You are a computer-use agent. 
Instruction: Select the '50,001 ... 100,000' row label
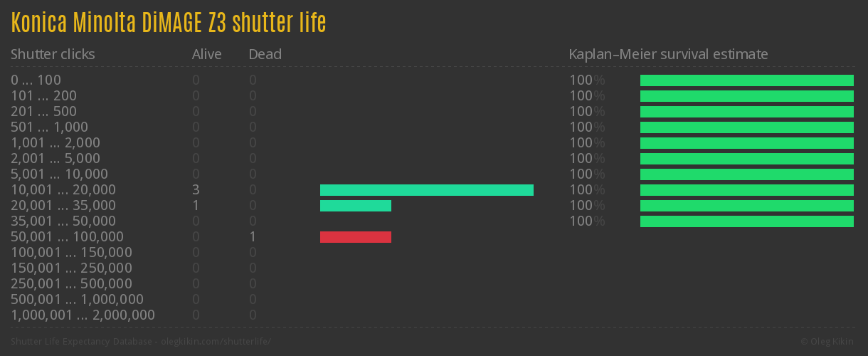pos(67,237)
